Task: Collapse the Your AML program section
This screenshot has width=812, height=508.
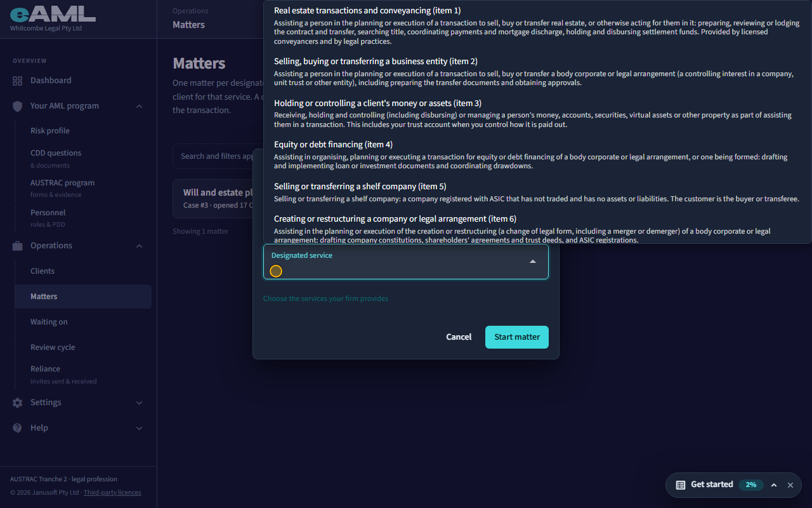Action: click(140, 106)
